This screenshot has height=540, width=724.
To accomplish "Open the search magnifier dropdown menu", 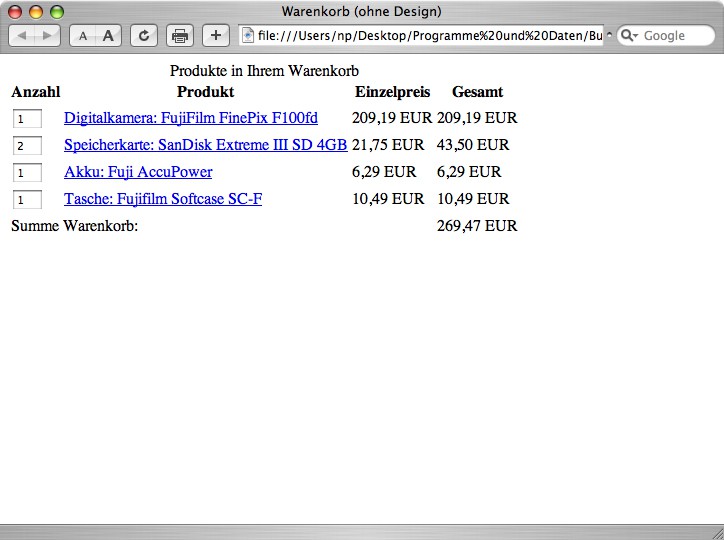I will [x=629, y=36].
